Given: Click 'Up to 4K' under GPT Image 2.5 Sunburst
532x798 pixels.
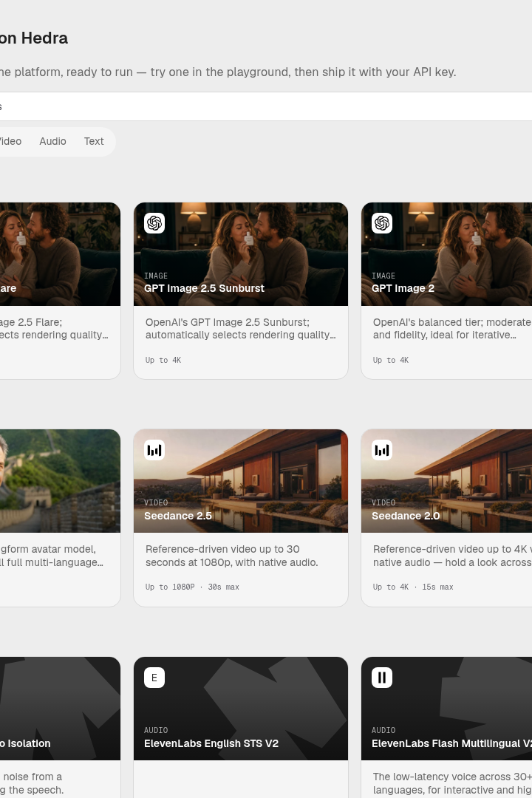Looking at the screenshot, I should point(163,360).
